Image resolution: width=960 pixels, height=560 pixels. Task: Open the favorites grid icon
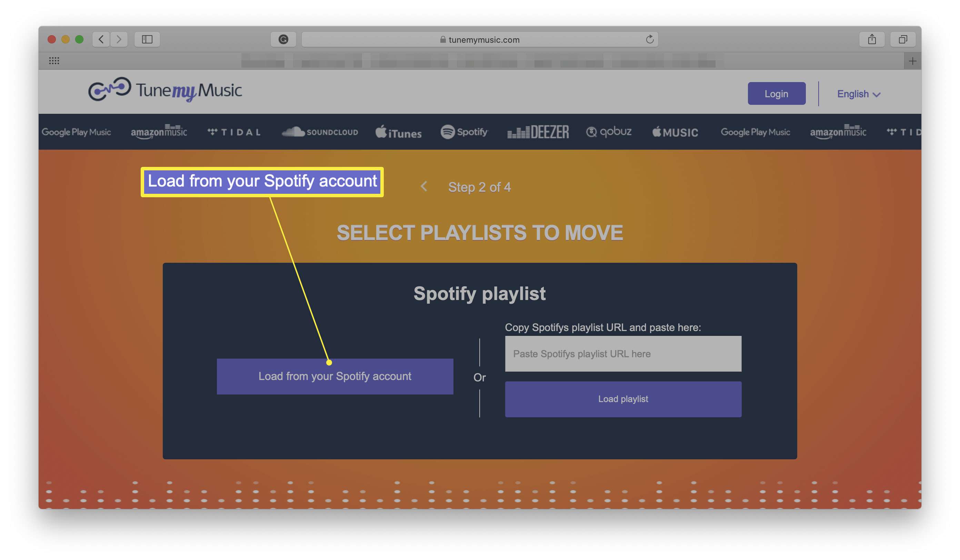[54, 61]
